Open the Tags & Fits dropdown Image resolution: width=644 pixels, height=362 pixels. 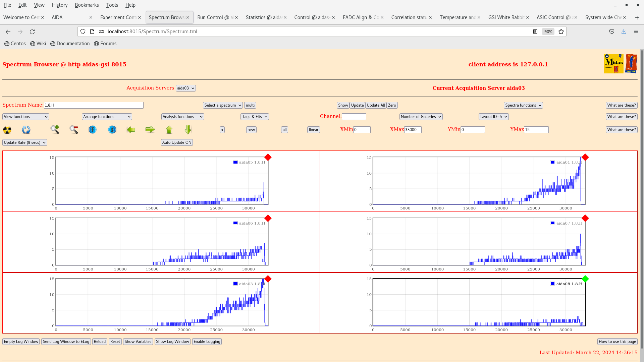pyautogui.click(x=255, y=117)
